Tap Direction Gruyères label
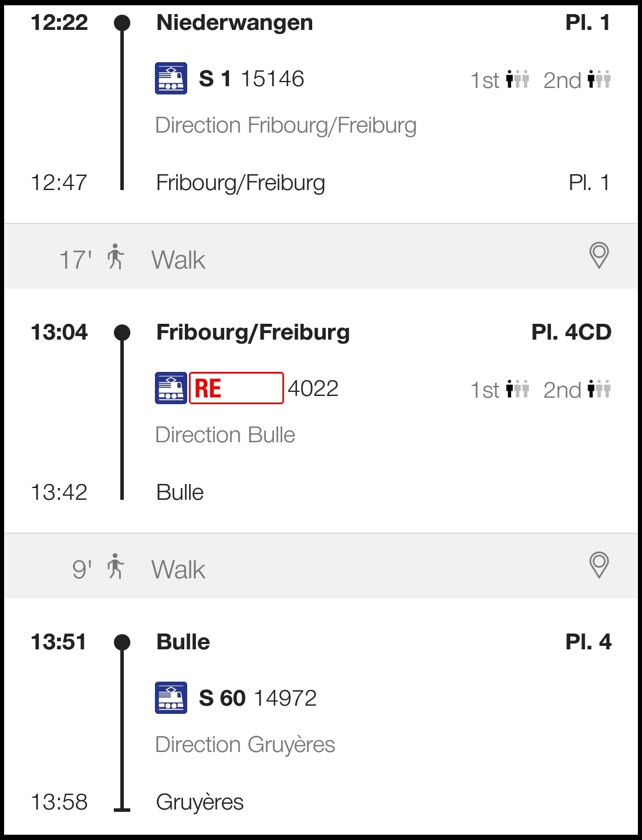 pos(245,745)
